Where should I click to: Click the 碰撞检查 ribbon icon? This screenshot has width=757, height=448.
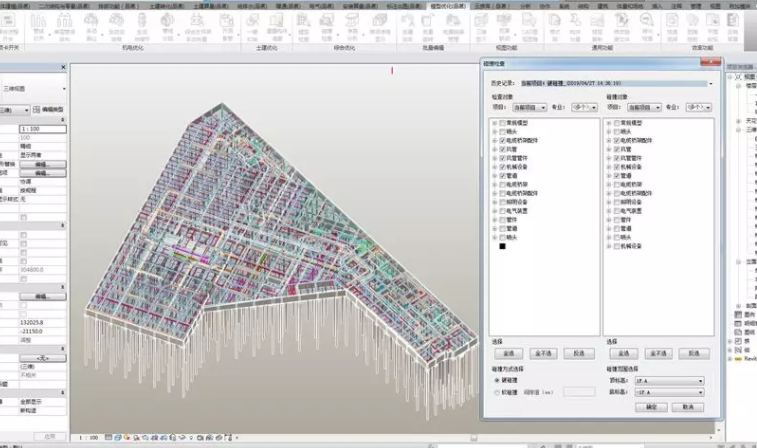pos(327,27)
